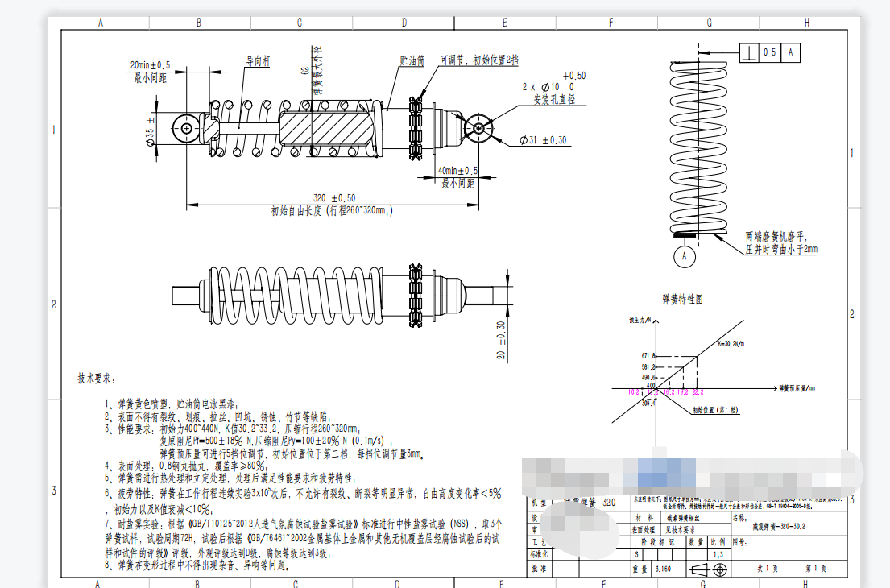The image size is (890, 588).
Task: Click the weight value 3.160 cell
Action: coord(664,569)
